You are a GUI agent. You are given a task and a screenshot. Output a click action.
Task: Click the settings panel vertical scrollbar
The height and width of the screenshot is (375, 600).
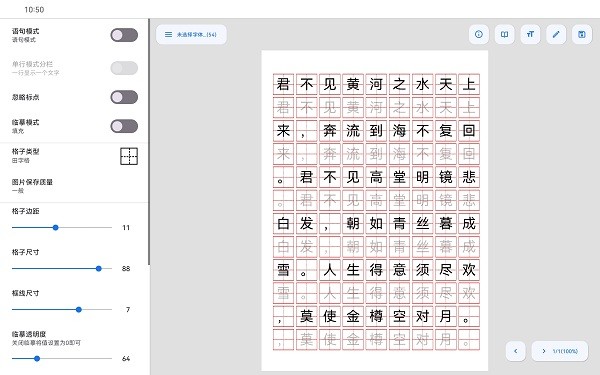(x=149, y=142)
